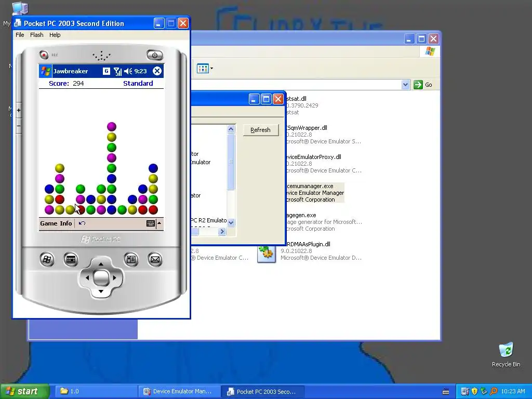
Task: Click the D-pad left arrow
Action: (87, 278)
